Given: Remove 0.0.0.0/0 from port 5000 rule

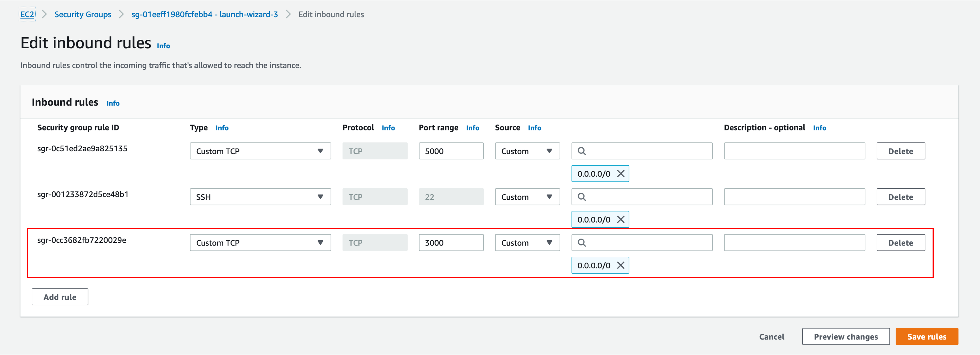Looking at the screenshot, I should 621,174.
